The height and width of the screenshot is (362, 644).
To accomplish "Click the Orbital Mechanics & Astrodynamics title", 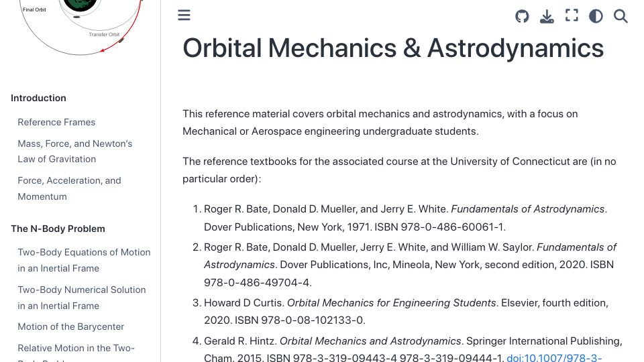I will (393, 48).
